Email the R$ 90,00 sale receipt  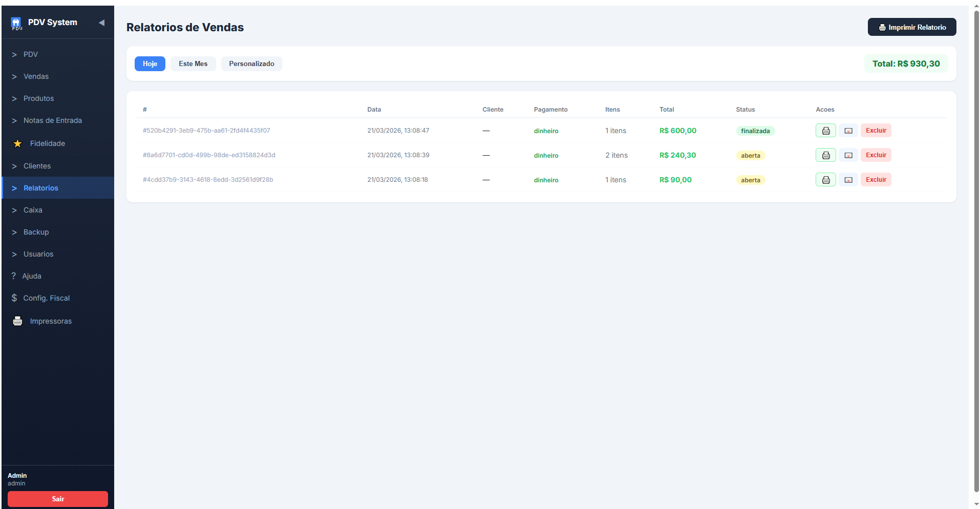[848, 180]
